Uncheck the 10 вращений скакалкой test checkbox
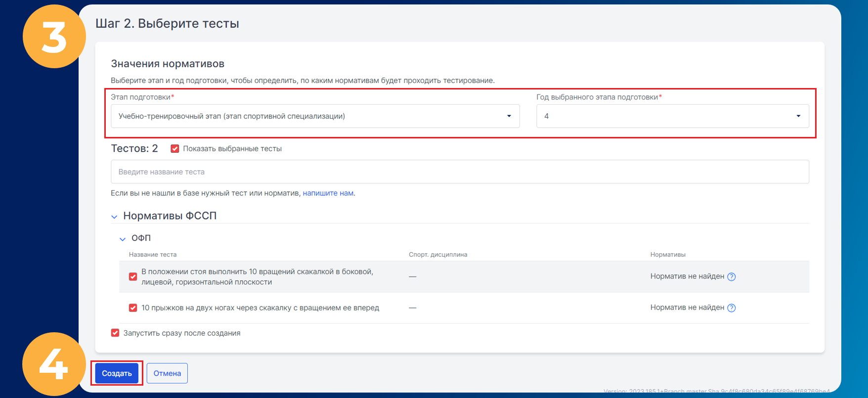Screen dimensions: 868x398 point(133,277)
